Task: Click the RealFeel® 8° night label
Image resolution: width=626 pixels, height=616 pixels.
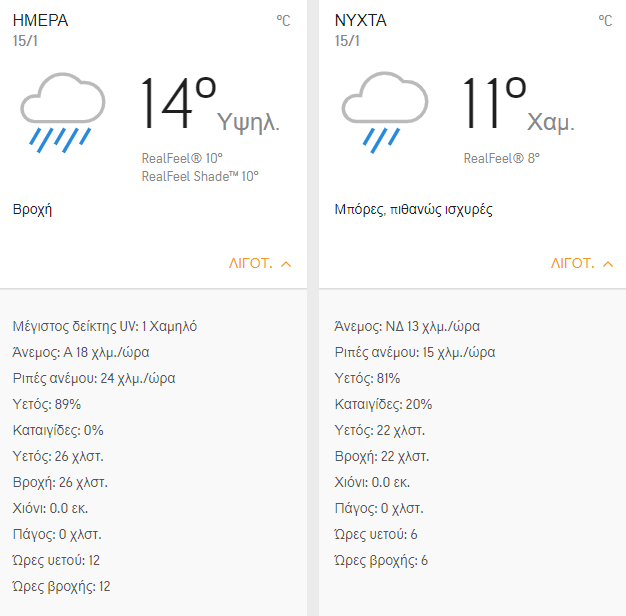Action: click(x=501, y=158)
